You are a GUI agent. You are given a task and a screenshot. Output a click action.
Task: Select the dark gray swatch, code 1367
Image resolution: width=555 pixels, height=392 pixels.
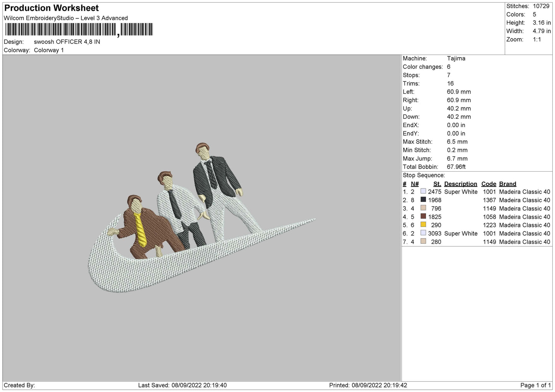[x=423, y=200]
